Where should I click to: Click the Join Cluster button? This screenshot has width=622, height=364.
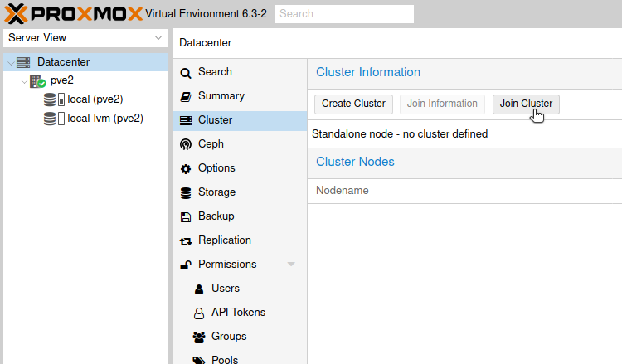[x=526, y=104]
